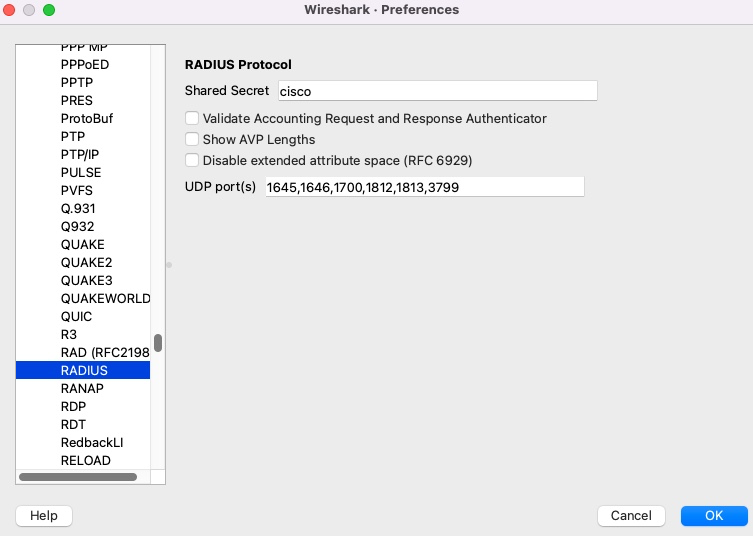Click the highlighted RADIUS entry
The image size is (753, 536).
pyautogui.click(x=84, y=370)
